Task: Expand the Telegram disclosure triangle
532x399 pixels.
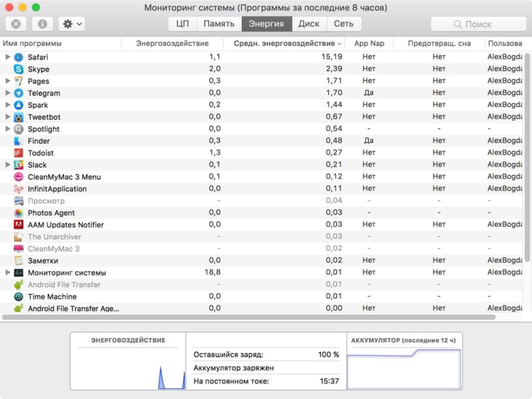Action: [8, 93]
